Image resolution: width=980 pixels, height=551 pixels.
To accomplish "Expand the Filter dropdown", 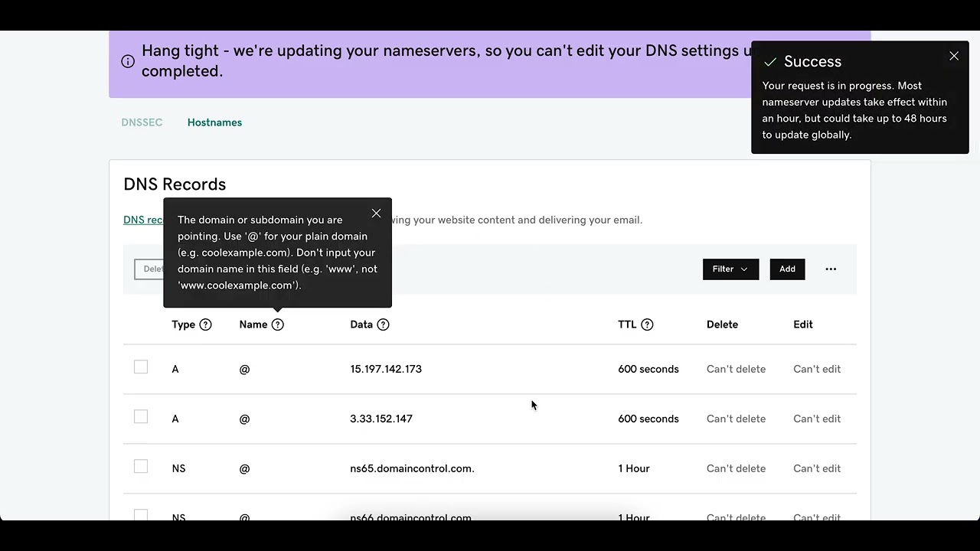I will point(730,269).
